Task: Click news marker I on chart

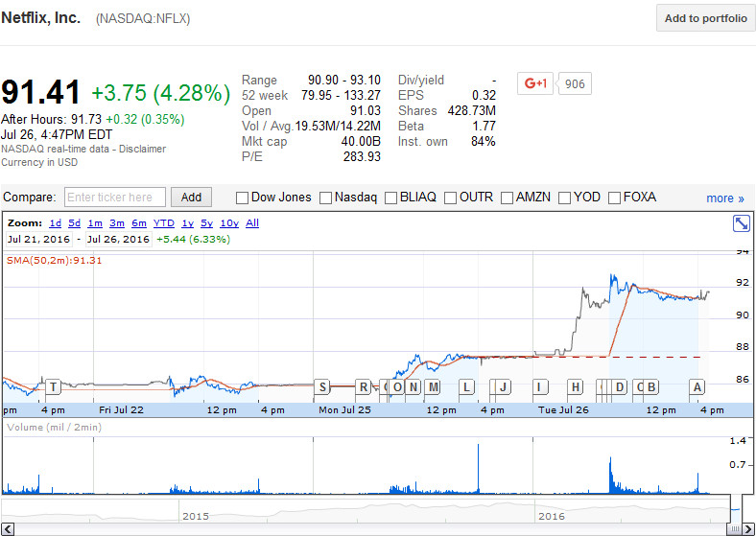Action: [539, 386]
